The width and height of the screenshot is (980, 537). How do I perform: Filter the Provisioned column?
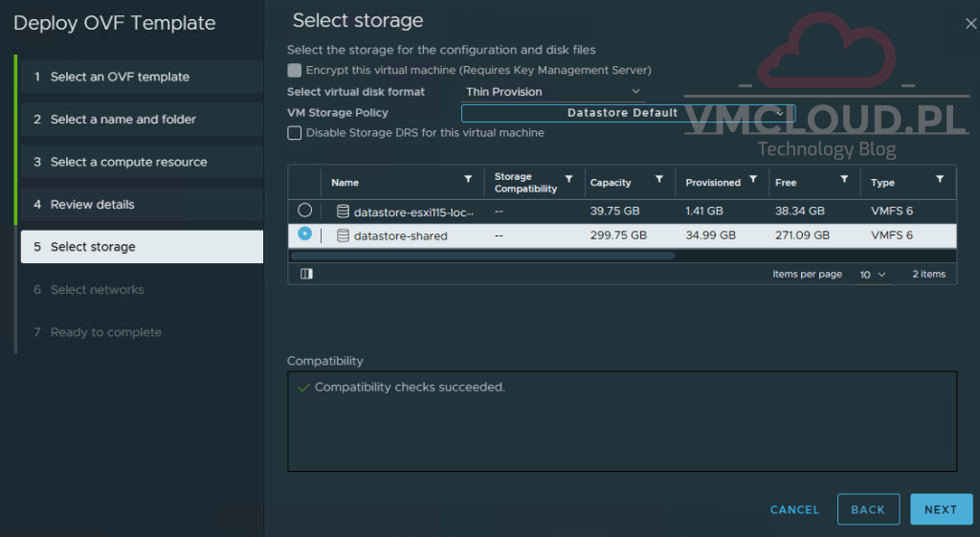(x=753, y=179)
